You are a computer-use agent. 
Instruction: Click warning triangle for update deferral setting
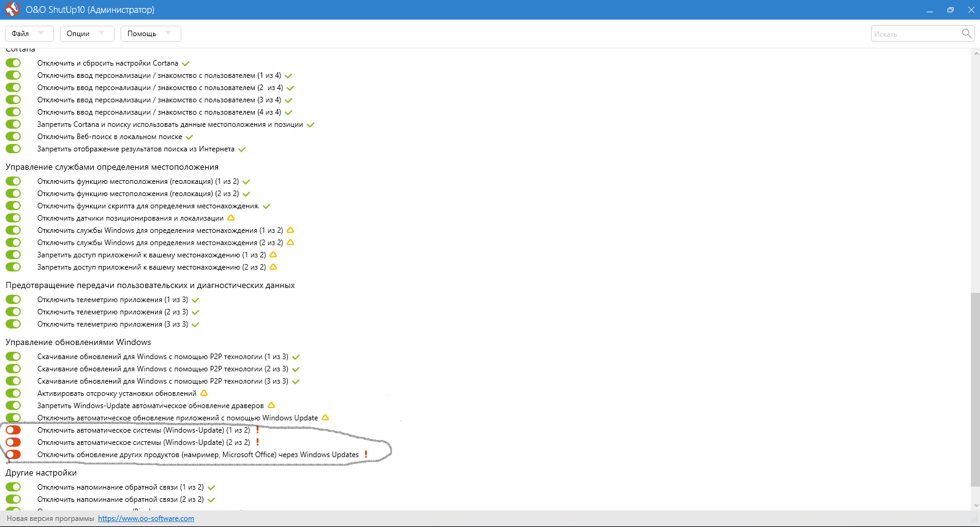(204, 393)
